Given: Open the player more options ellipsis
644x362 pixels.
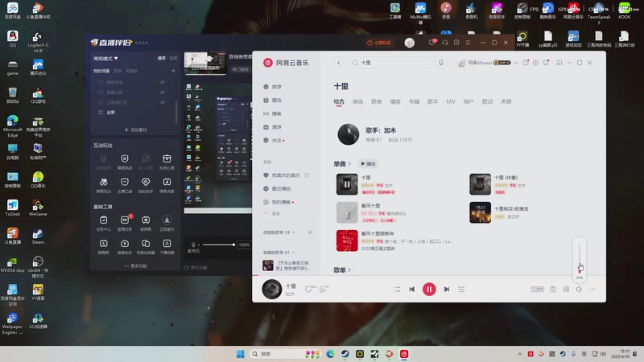Looking at the screenshot, I should tap(592, 290).
